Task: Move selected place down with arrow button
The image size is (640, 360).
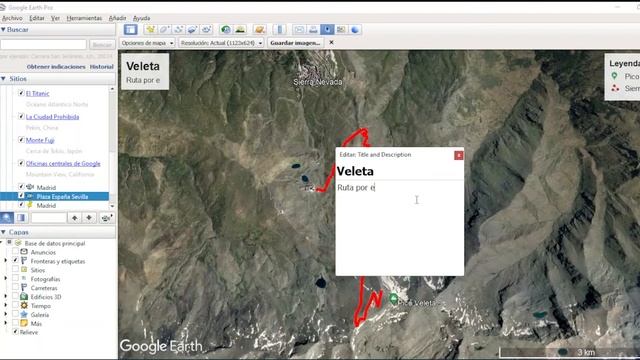Action: coord(89,218)
